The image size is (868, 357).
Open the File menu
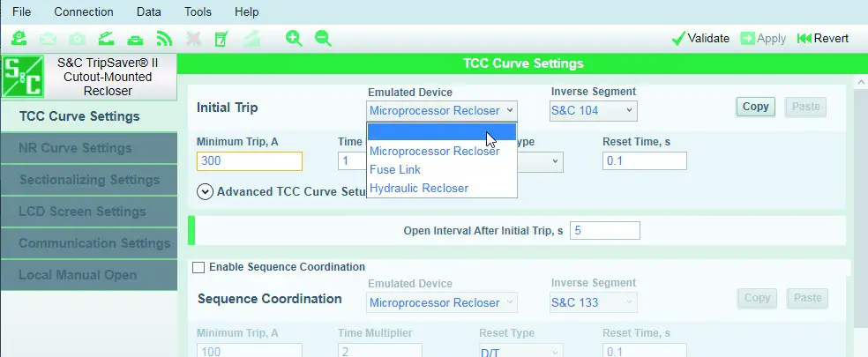click(21, 11)
